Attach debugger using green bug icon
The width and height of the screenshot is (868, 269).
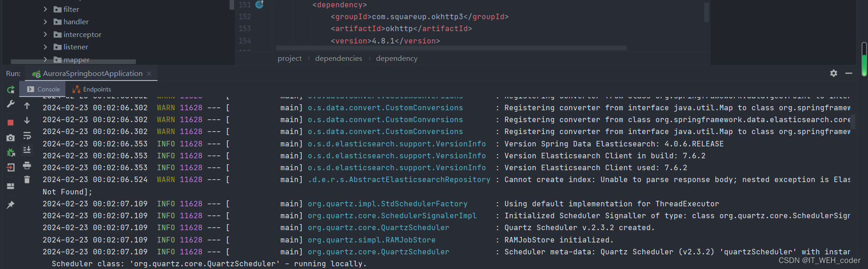(x=11, y=152)
